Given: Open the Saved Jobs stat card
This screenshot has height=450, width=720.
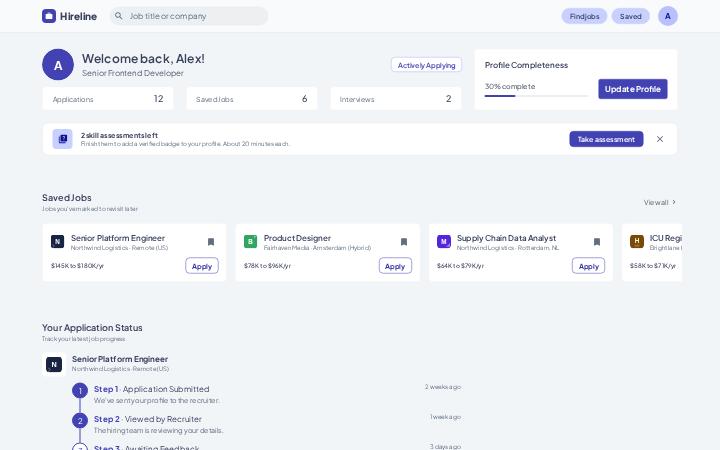Looking at the screenshot, I should 252,98.
